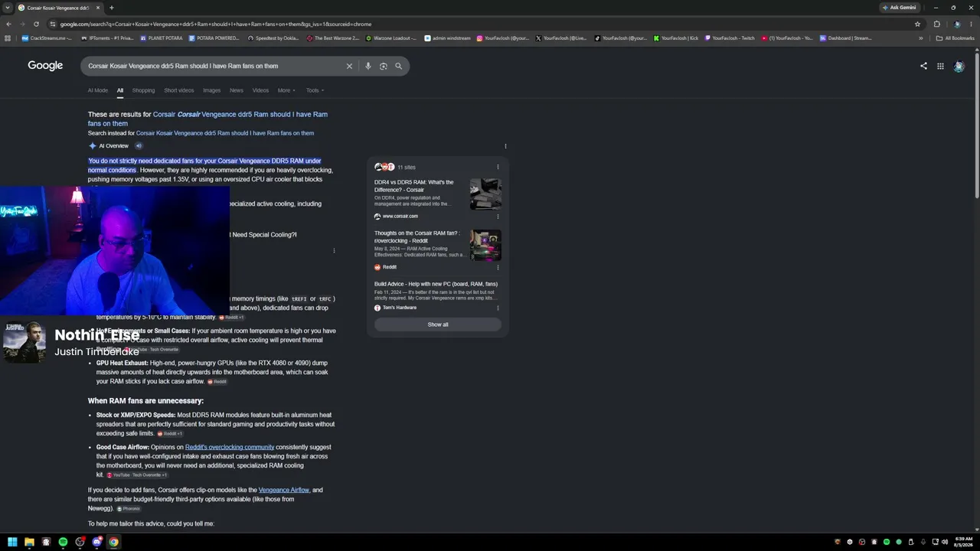Screen dimensions: 980x551
Task: Open the Build Advice Tom's Hardware thread
Action: pos(436,284)
